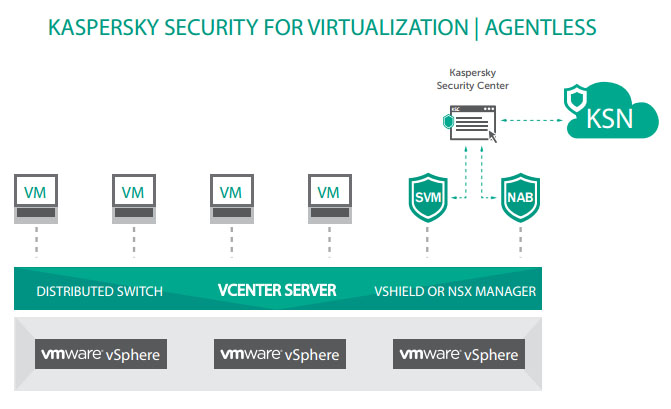Image resolution: width=671 pixels, height=409 pixels.
Task: Click the VSHIELD OR NSX MANAGER label
Action: pos(455,291)
